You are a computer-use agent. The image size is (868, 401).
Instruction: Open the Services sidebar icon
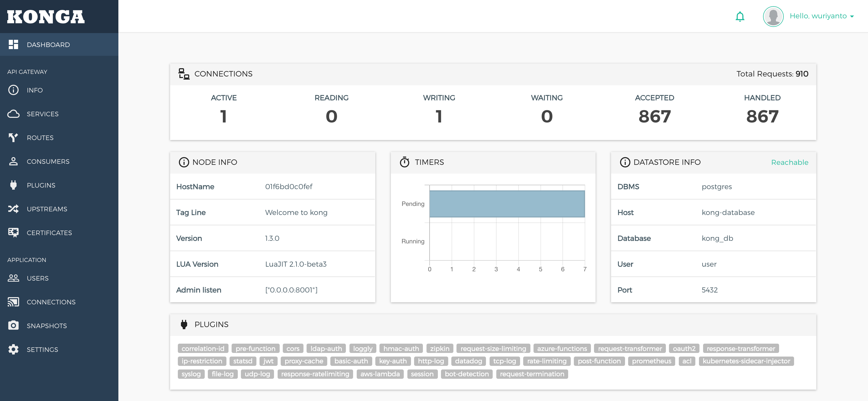[13, 114]
